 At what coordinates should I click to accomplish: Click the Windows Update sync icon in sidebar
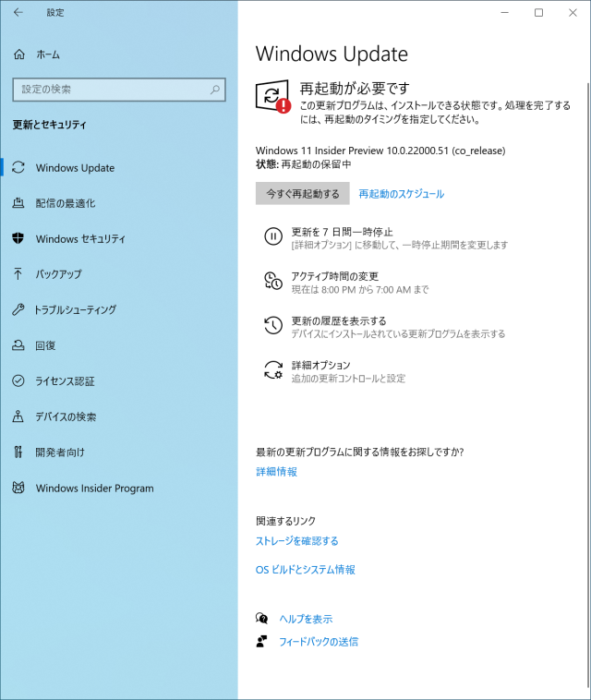18,167
